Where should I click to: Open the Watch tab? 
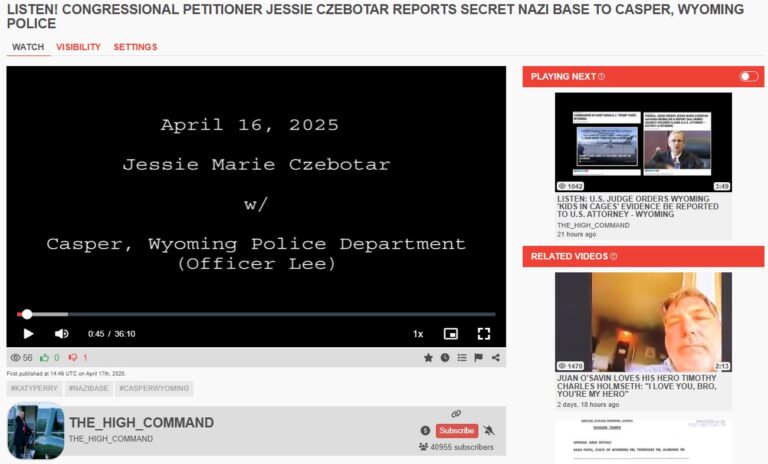point(28,47)
